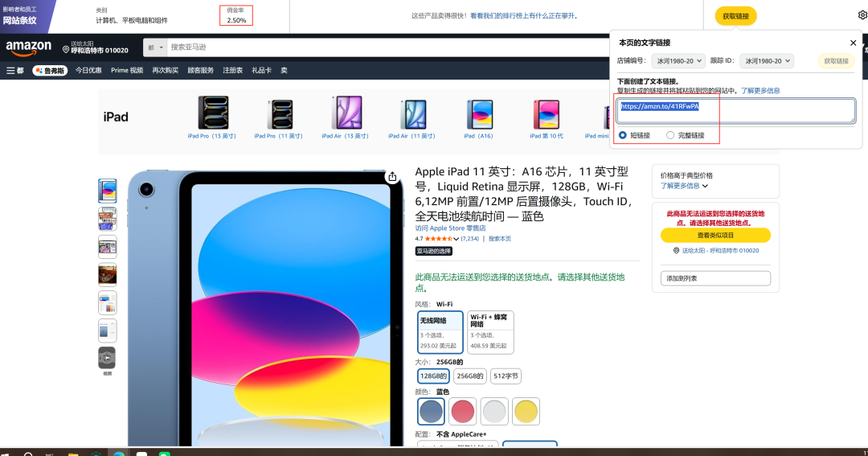Open the 7,234 ratings link

point(470,239)
